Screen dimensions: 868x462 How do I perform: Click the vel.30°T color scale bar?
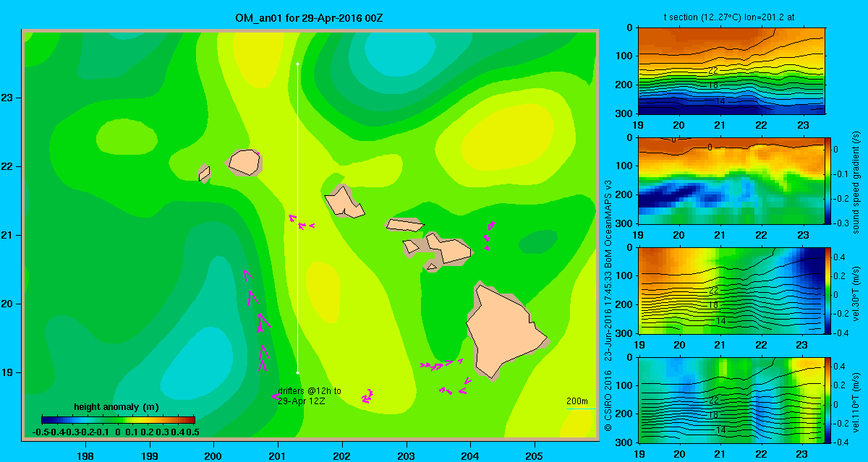pyautogui.click(x=828, y=289)
